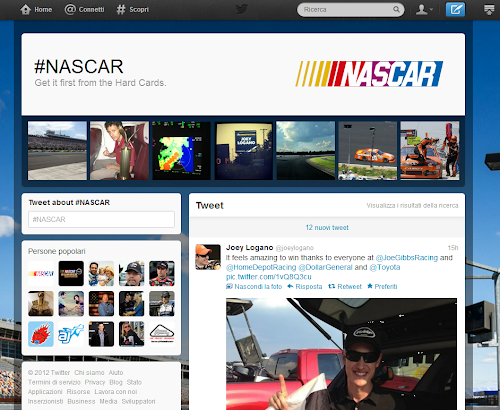The width and height of the screenshot is (500, 410).
Task: Click the Twitter bird logo
Action: click(x=241, y=9)
